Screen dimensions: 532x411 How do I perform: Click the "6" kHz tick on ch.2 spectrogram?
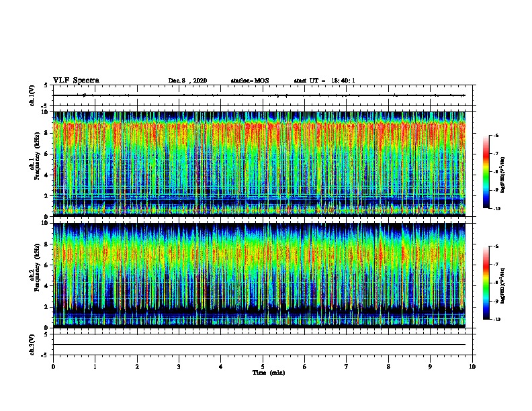(47, 265)
